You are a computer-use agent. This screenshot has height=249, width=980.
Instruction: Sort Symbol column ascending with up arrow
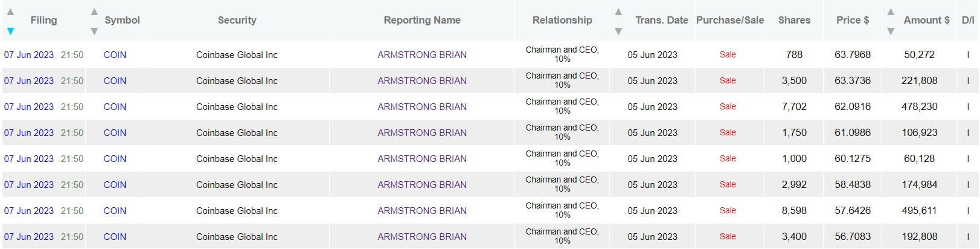[x=94, y=11]
